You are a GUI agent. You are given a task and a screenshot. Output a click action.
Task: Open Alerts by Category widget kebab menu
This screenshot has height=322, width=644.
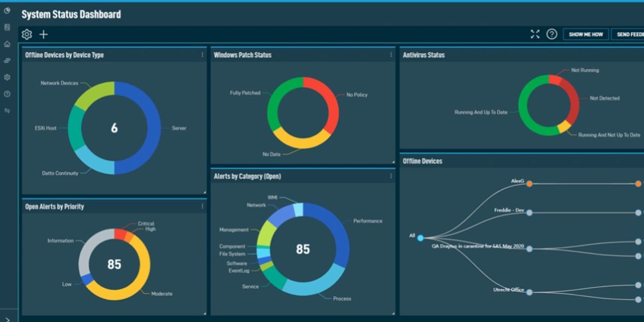[391, 176]
